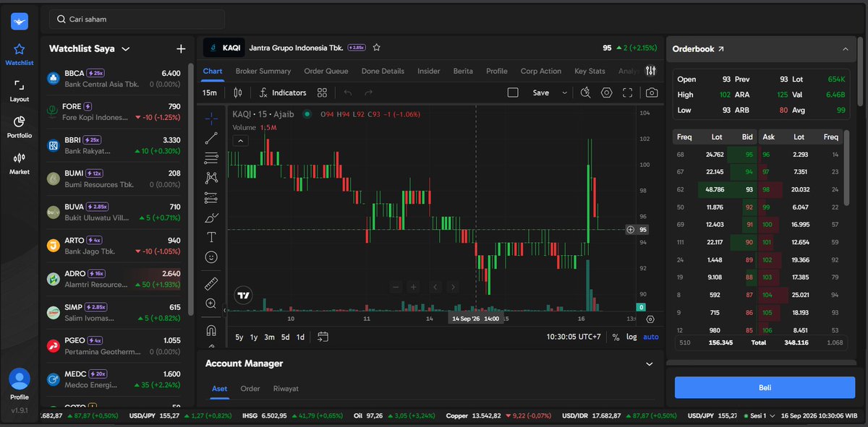Screen dimensions: 868x427
Task: Collapse the drawing toolbar side arrow
Action: (224, 310)
